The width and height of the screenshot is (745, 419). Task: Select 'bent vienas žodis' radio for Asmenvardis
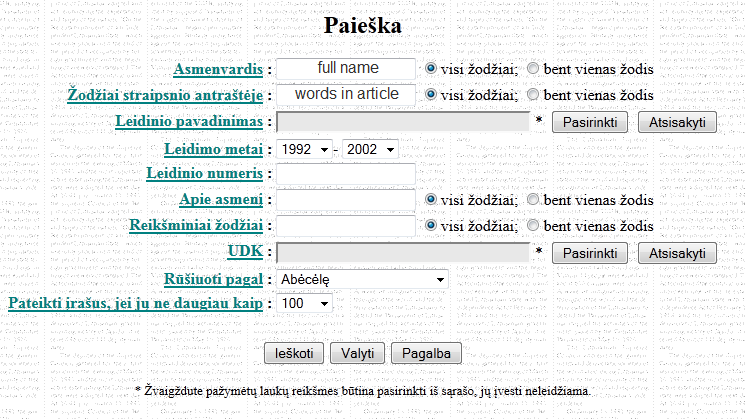tap(533, 68)
